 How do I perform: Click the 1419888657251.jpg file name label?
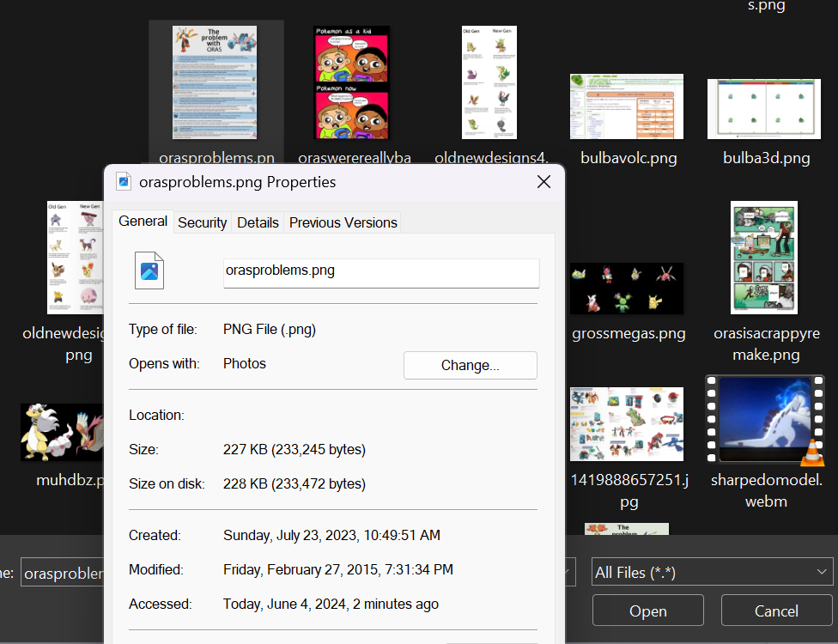pyautogui.click(x=629, y=490)
